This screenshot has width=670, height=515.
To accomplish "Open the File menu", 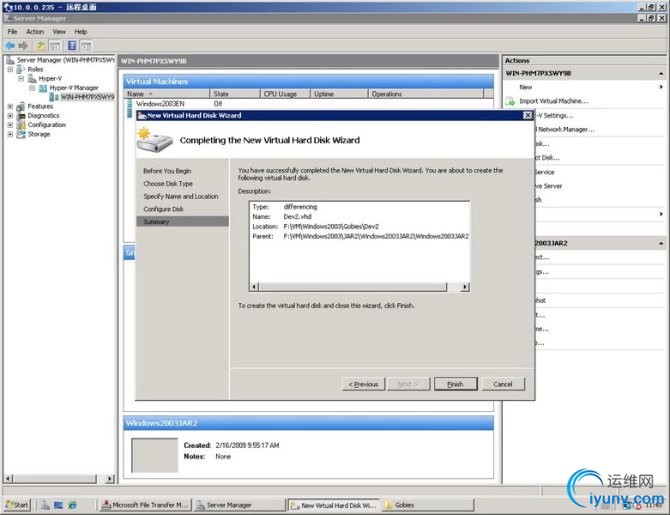I will [12, 32].
